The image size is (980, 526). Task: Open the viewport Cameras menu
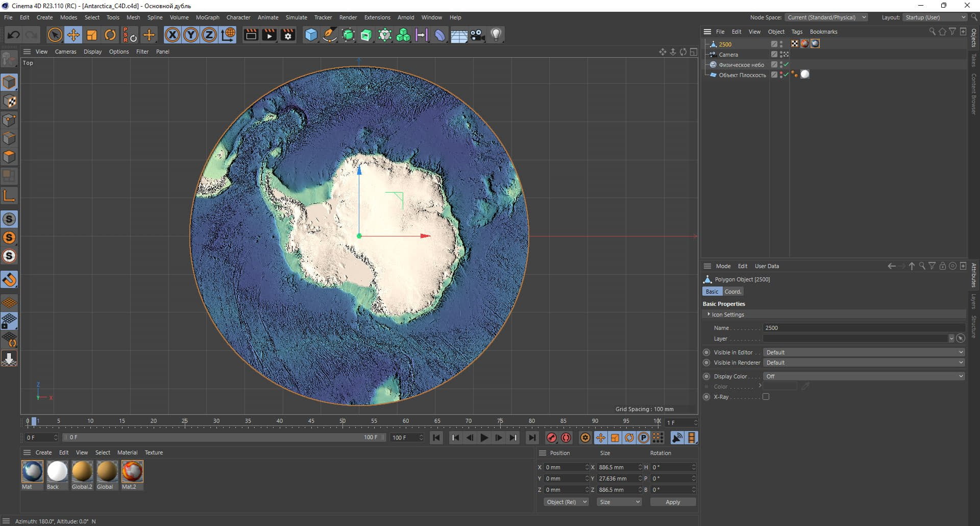[x=65, y=52]
